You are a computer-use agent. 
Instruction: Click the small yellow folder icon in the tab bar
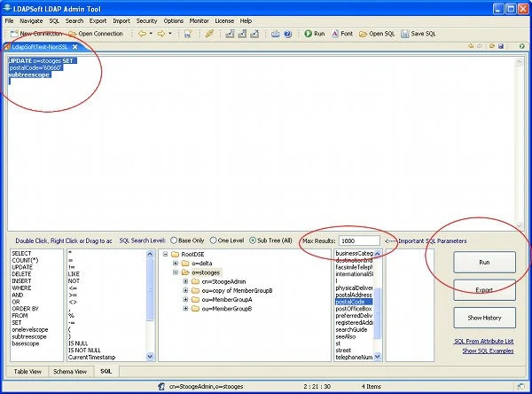point(491,46)
